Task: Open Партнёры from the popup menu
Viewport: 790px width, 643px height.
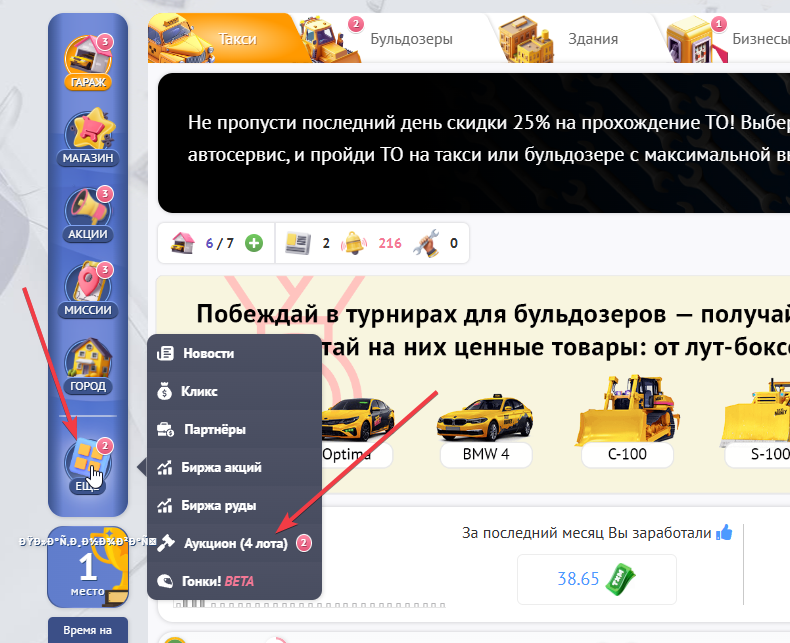Action: [214, 429]
